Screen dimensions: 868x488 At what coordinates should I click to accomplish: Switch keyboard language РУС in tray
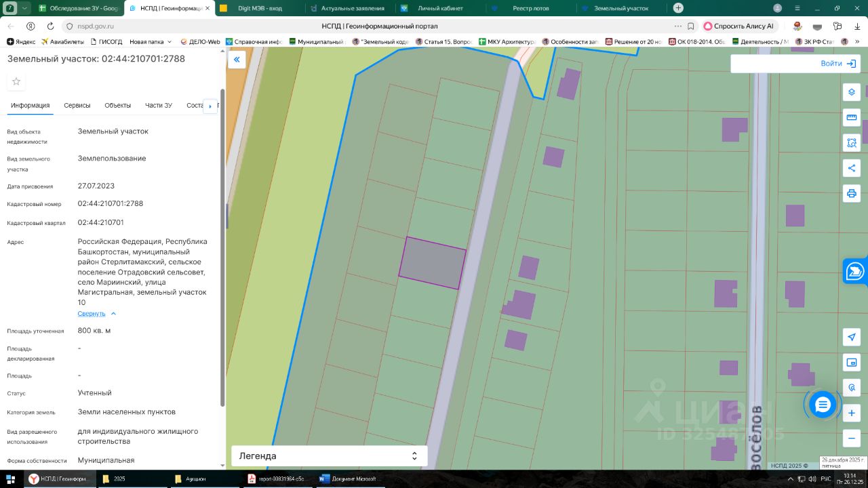[x=825, y=479]
